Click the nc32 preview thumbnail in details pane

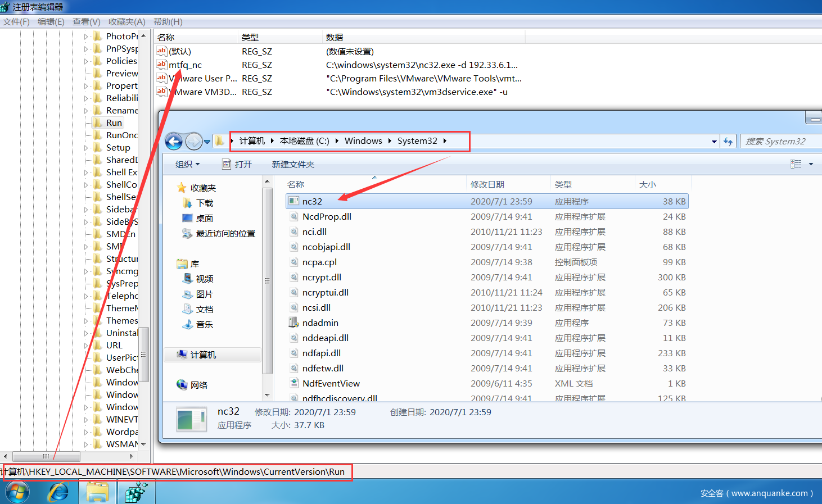coord(192,419)
